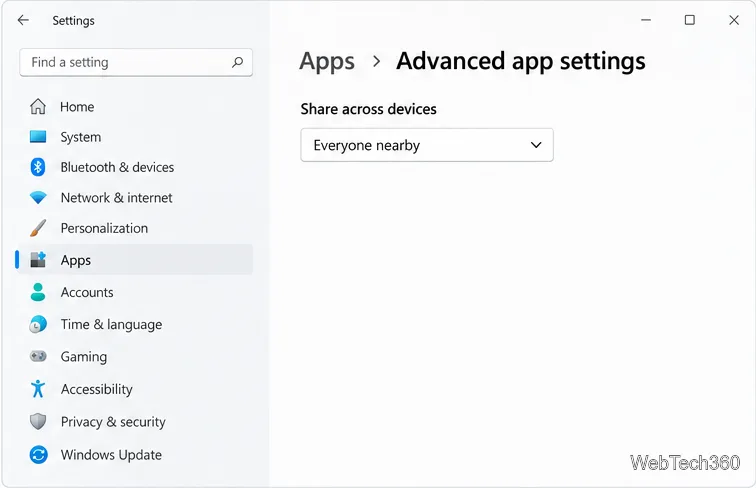Open Personalization settings
Screen dimensions: 756x488
(x=135, y=228)
